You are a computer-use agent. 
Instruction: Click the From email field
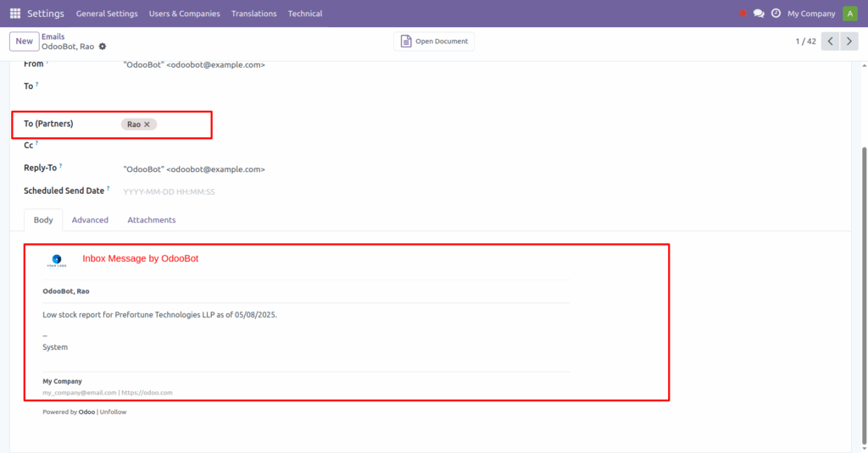pos(194,64)
